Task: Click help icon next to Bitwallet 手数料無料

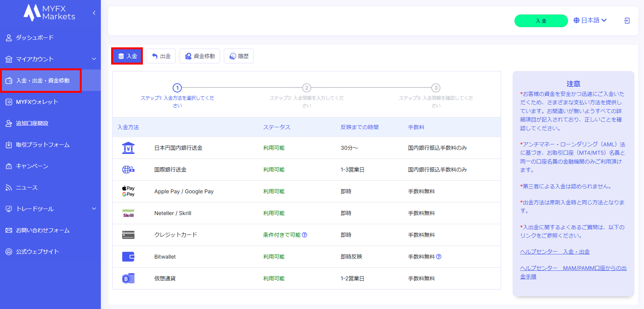Action: point(439,257)
